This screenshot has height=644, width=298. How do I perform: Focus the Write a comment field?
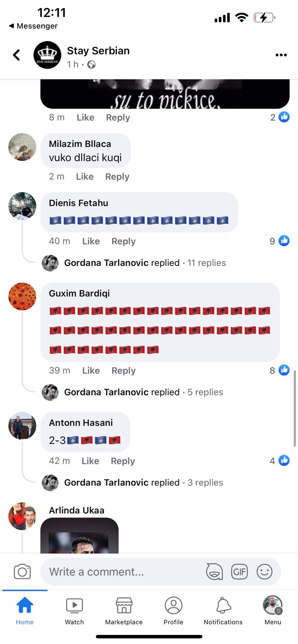(x=123, y=572)
